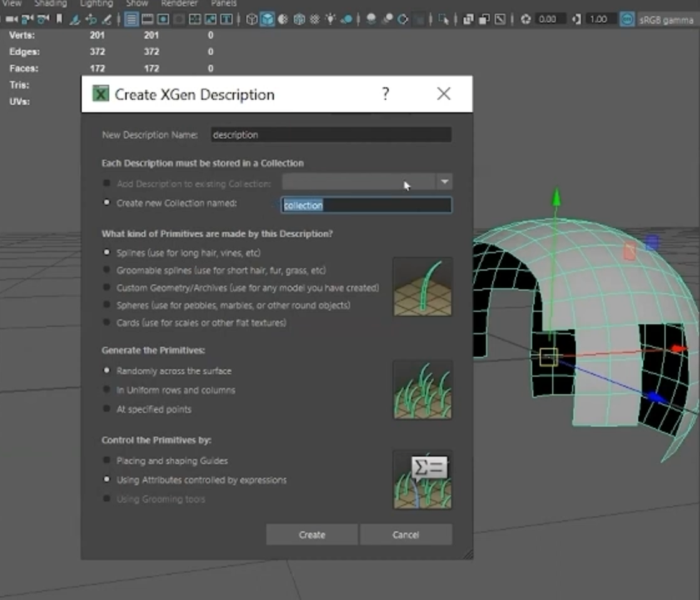Click the Cancel button
The width and height of the screenshot is (700, 600).
tap(406, 535)
